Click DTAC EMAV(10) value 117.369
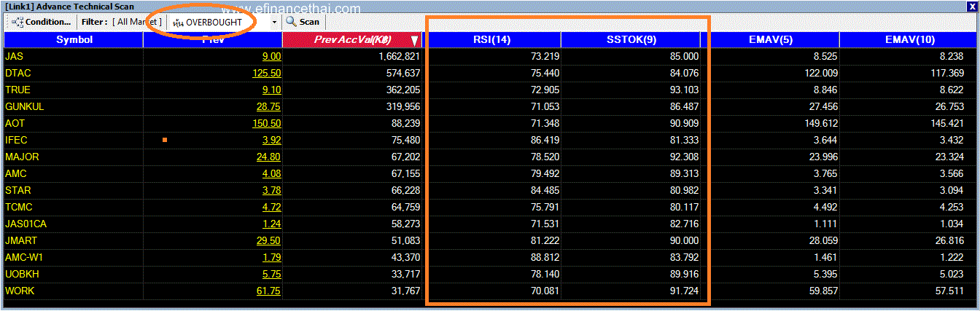This screenshot has height=311, width=980. pos(948,73)
